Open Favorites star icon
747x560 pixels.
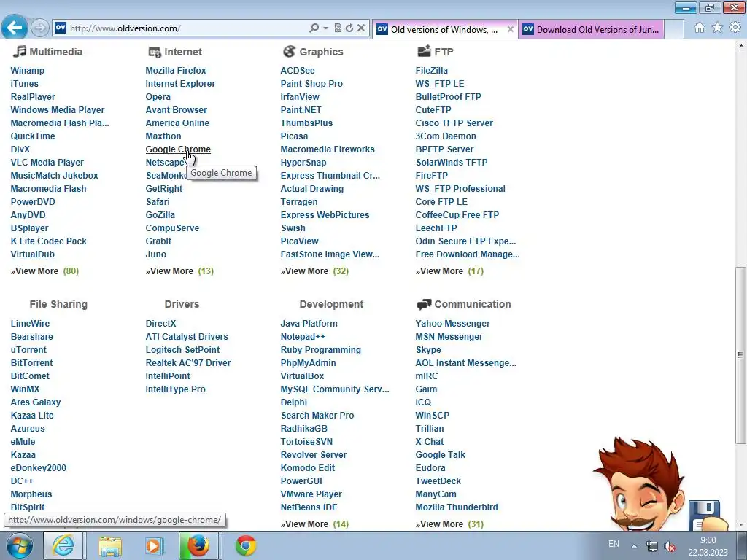pos(717,28)
